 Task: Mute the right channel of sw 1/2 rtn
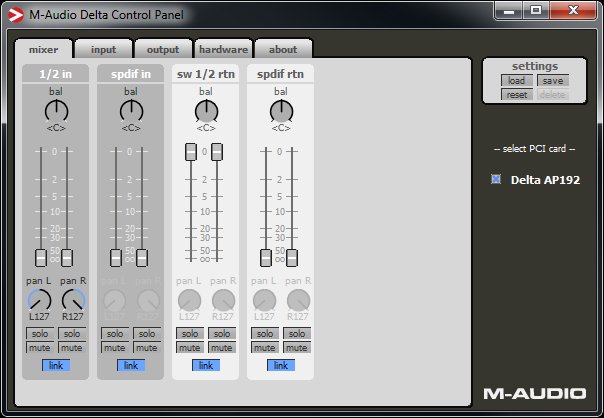pyautogui.click(x=222, y=347)
